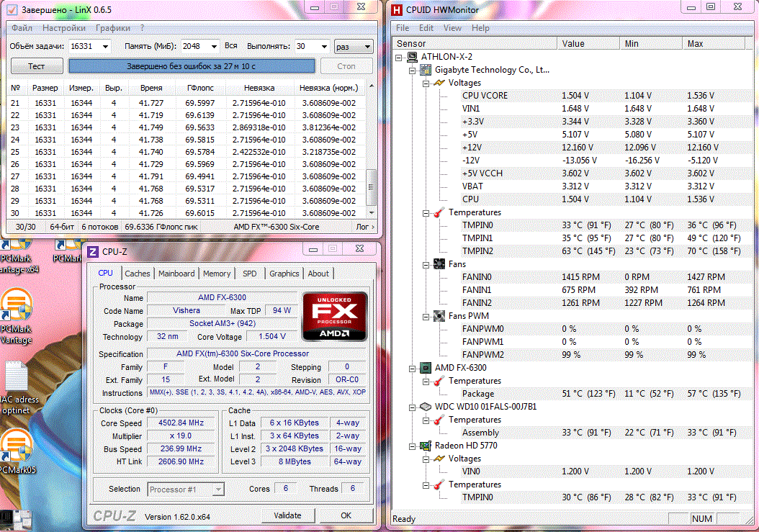Collapse the WDC WD10 01FALS drive node
The height and width of the screenshot is (532, 759).
412,407
